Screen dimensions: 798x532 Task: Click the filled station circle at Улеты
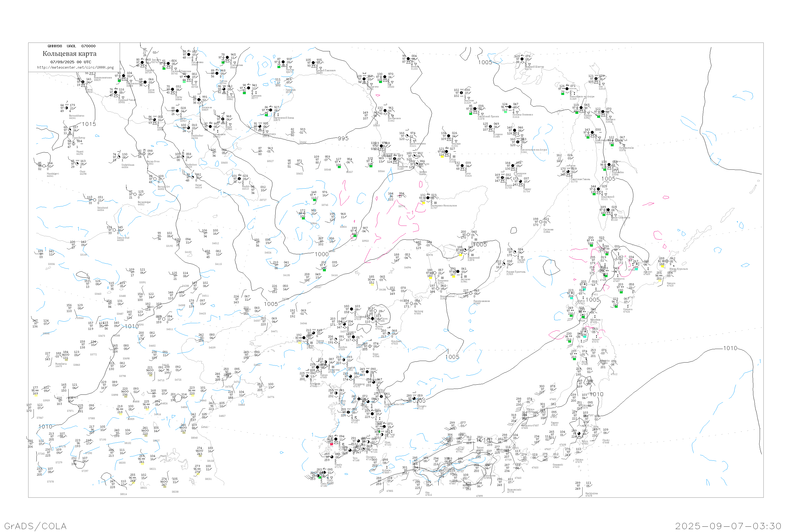click(x=173, y=90)
